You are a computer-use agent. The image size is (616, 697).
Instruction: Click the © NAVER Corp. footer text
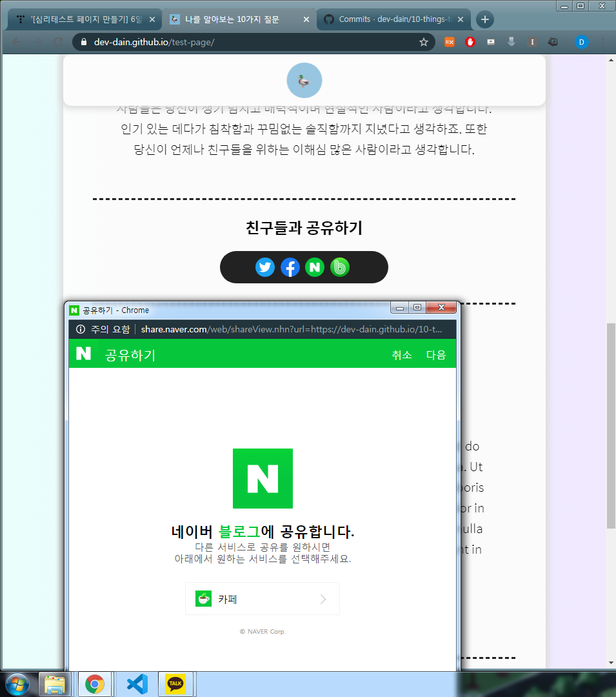(263, 632)
